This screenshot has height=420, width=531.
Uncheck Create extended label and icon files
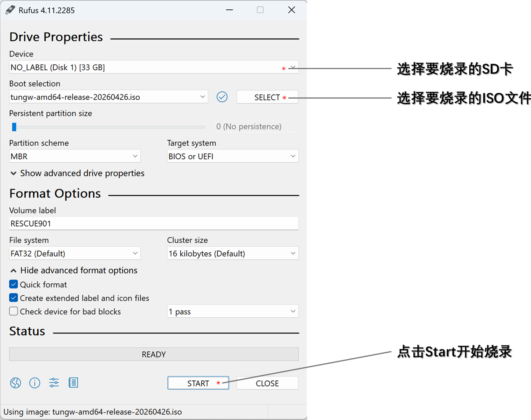(13, 298)
